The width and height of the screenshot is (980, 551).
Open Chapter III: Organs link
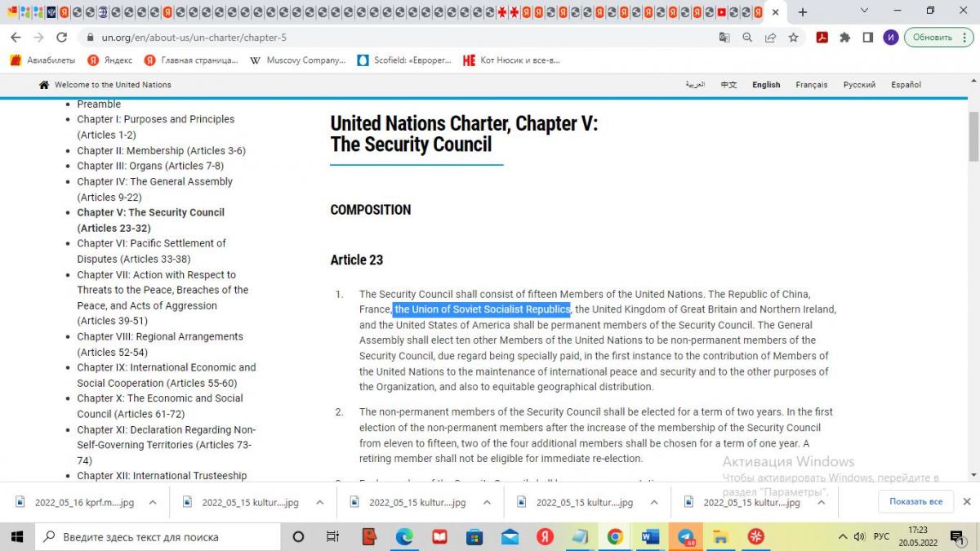(150, 166)
